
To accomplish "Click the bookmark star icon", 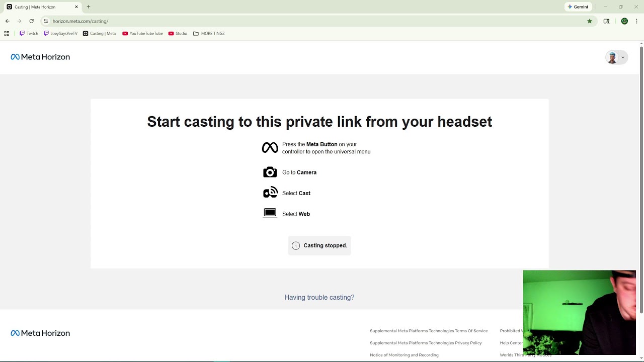I will pyautogui.click(x=590, y=21).
